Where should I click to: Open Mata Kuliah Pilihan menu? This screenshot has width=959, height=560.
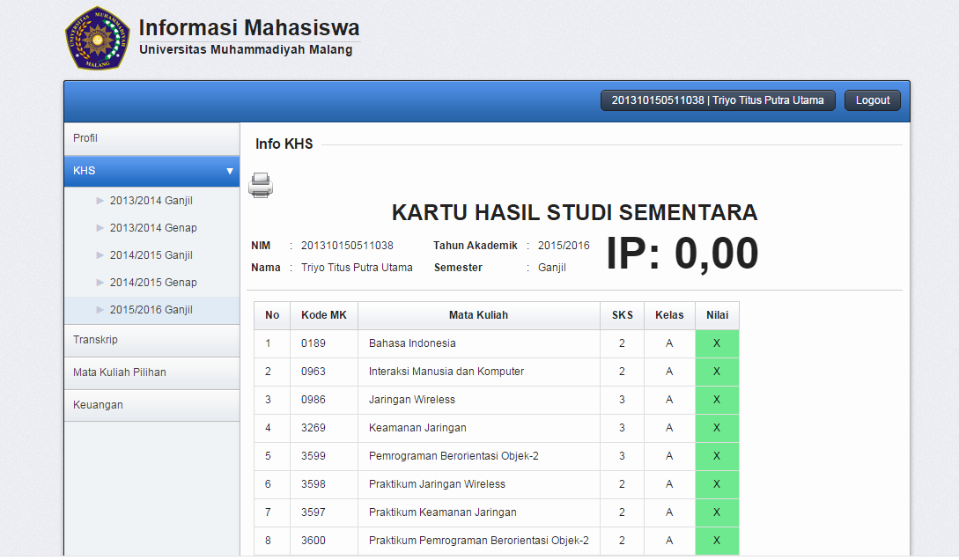pos(151,373)
